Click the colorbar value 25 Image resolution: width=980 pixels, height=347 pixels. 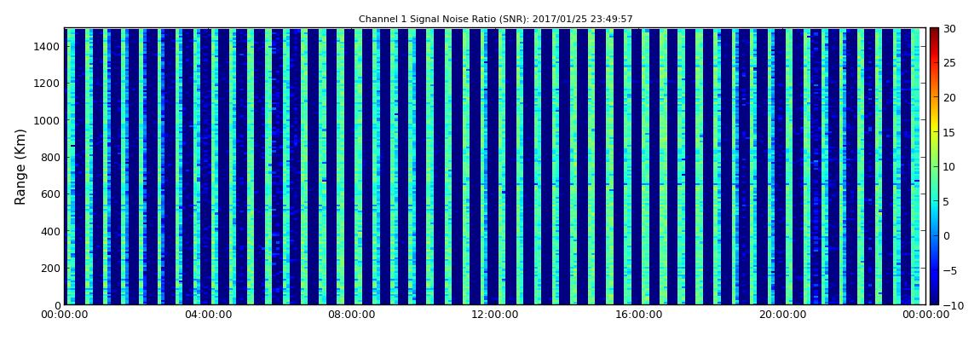click(950, 62)
